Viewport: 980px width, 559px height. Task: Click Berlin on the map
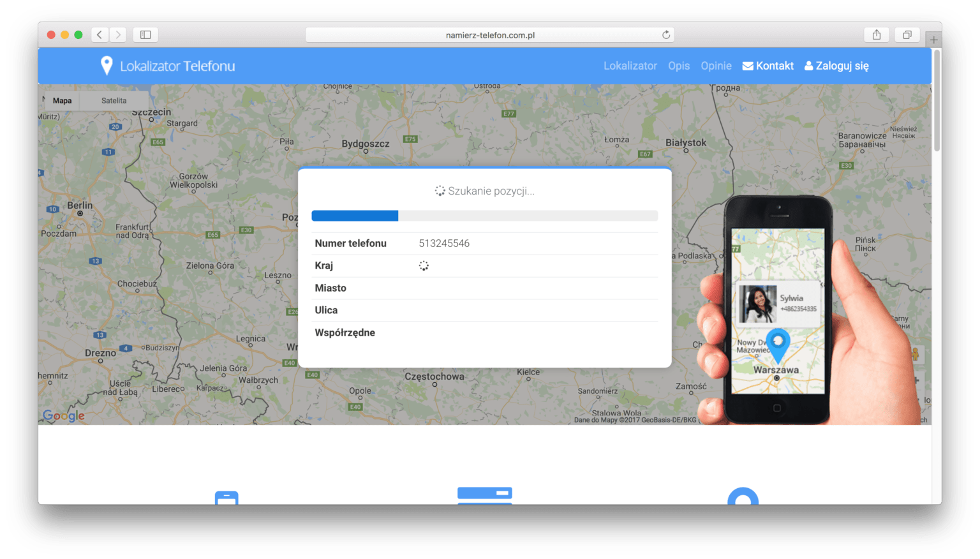[x=80, y=205]
